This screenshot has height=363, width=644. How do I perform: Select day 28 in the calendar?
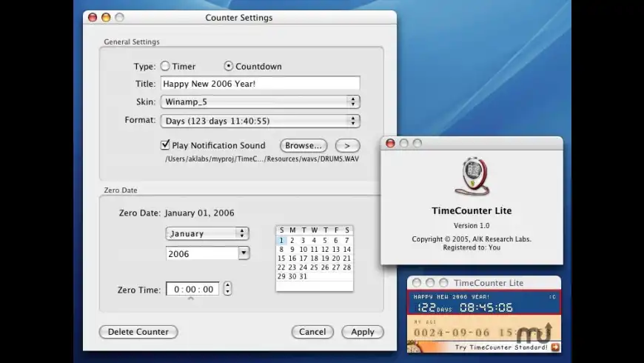click(347, 267)
